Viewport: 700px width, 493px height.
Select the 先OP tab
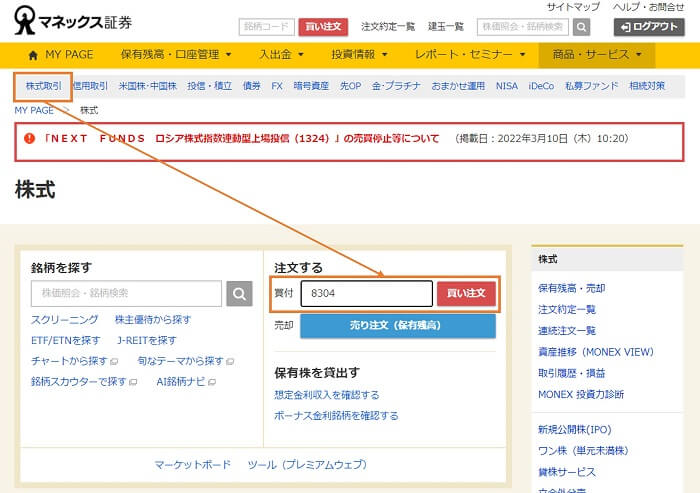pyautogui.click(x=350, y=86)
